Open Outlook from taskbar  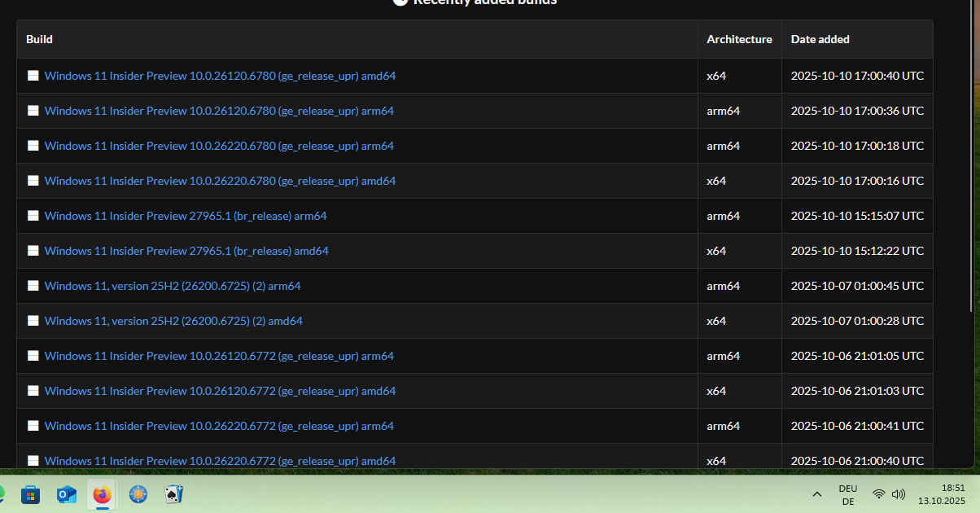click(66, 494)
